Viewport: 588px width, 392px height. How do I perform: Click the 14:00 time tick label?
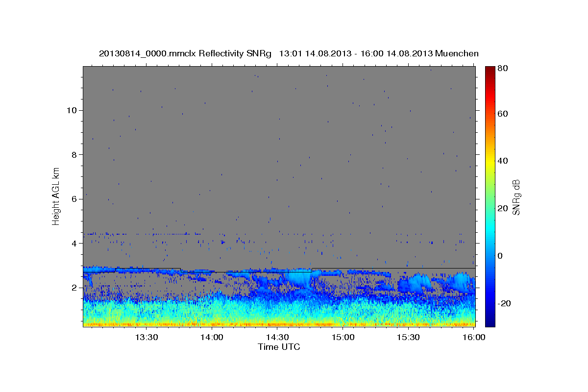pos(212,337)
